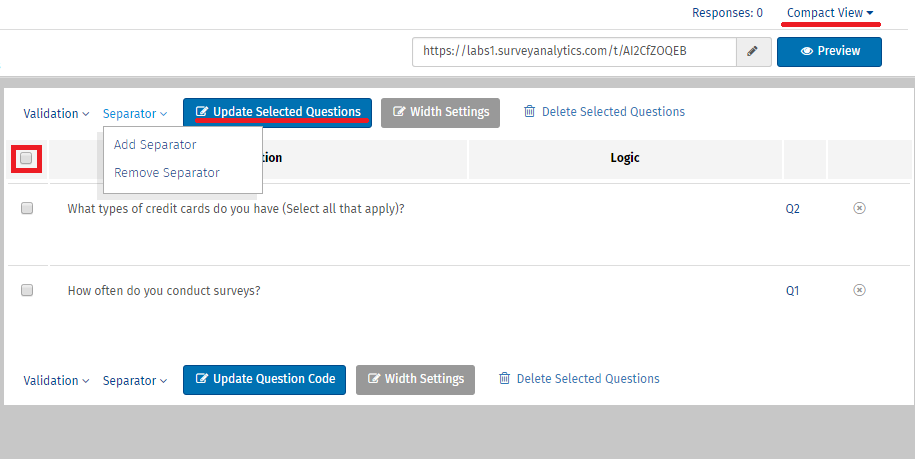Remove the credit cards question row
The width and height of the screenshot is (915, 459).
tap(859, 208)
